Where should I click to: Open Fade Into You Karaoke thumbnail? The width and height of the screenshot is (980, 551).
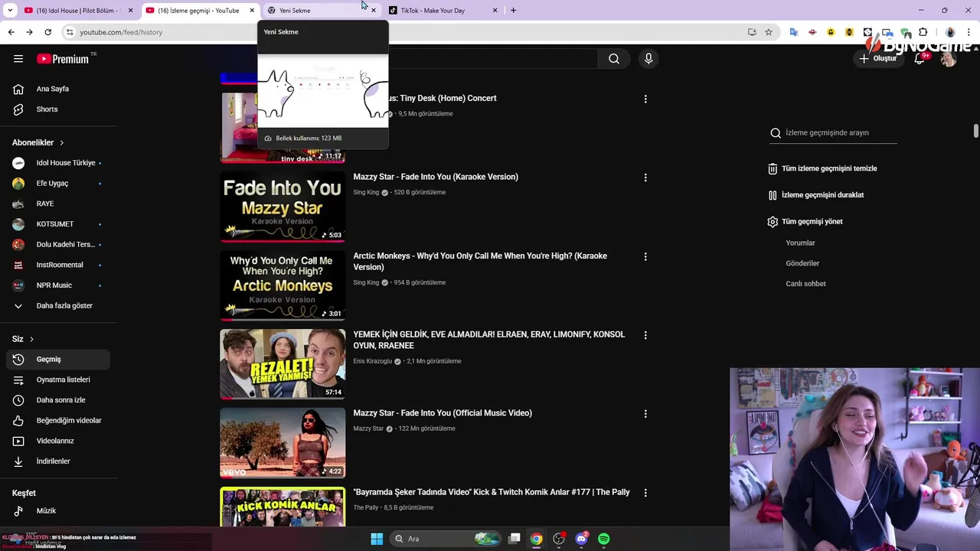click(x=283, y=207)
